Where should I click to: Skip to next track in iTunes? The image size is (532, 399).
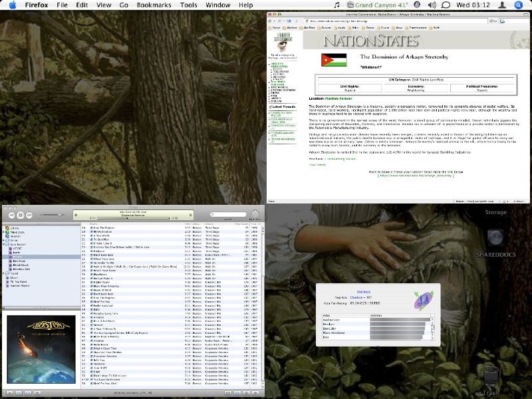pyautogui.click(x=31, y=215)
